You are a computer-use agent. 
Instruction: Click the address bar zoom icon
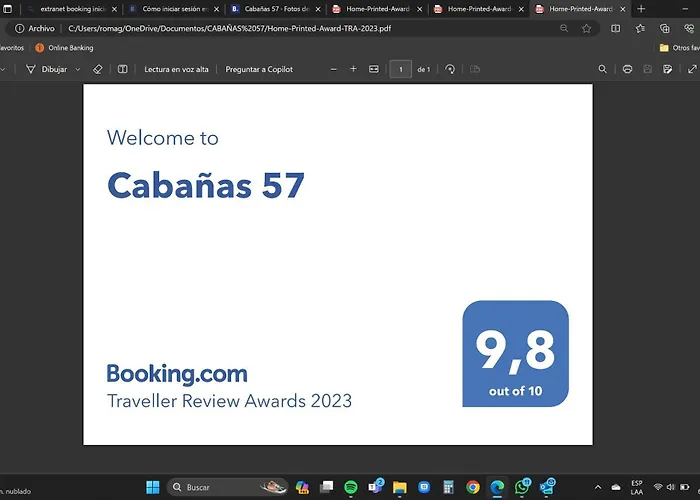tap(564, 29)
